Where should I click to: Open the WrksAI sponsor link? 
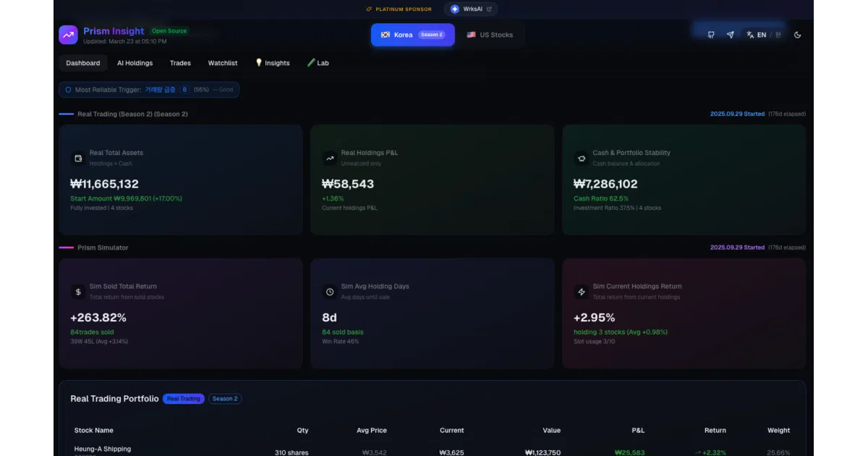471,9
